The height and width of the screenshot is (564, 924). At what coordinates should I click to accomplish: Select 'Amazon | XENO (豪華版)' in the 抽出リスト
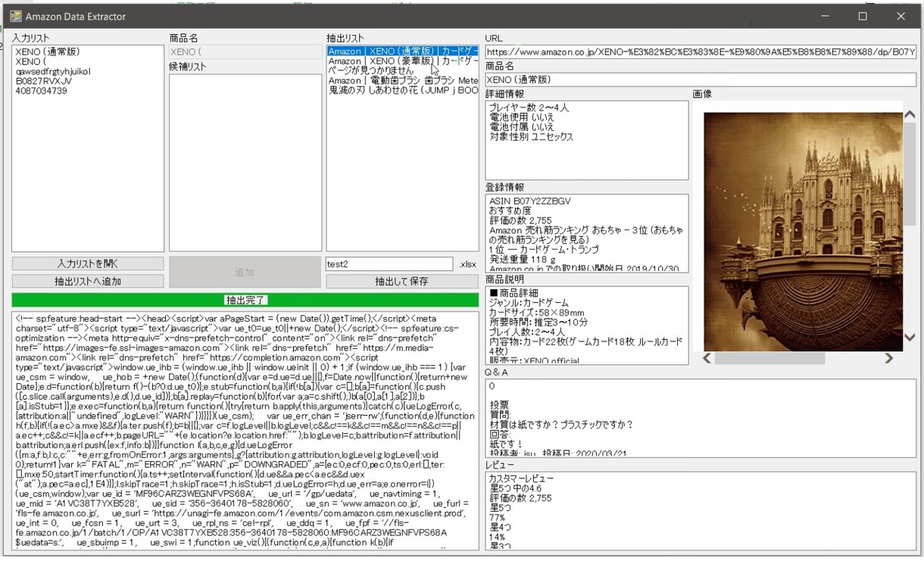click(402, 61)
